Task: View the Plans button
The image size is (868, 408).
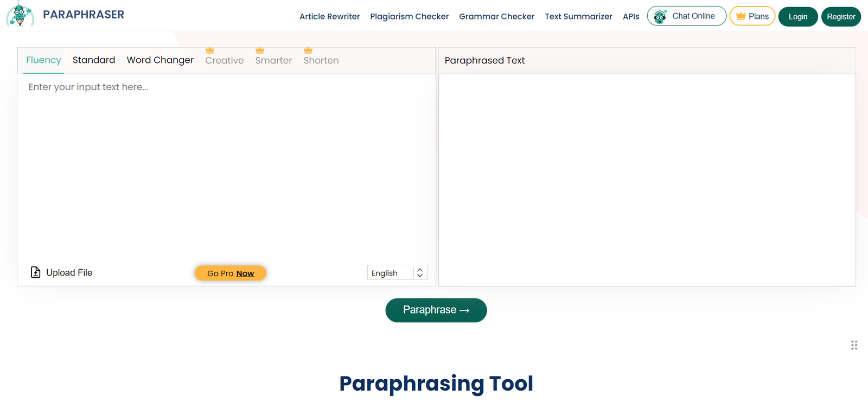Action: [x=752, y=16]
